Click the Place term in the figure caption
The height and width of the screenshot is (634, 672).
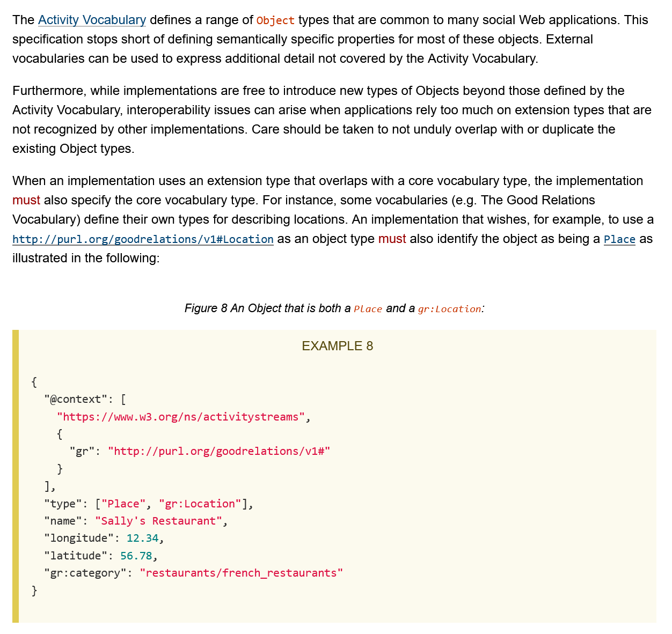click(x=368, y=309)
